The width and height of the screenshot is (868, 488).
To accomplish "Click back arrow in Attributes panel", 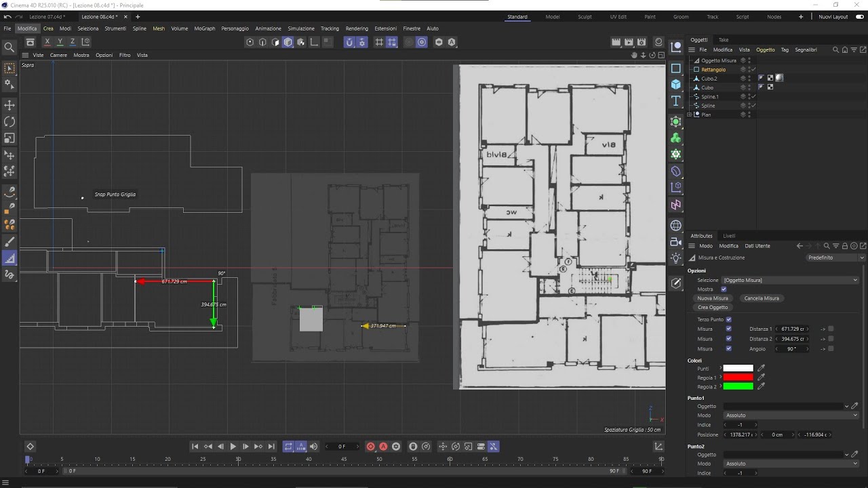I will (800, 246).
